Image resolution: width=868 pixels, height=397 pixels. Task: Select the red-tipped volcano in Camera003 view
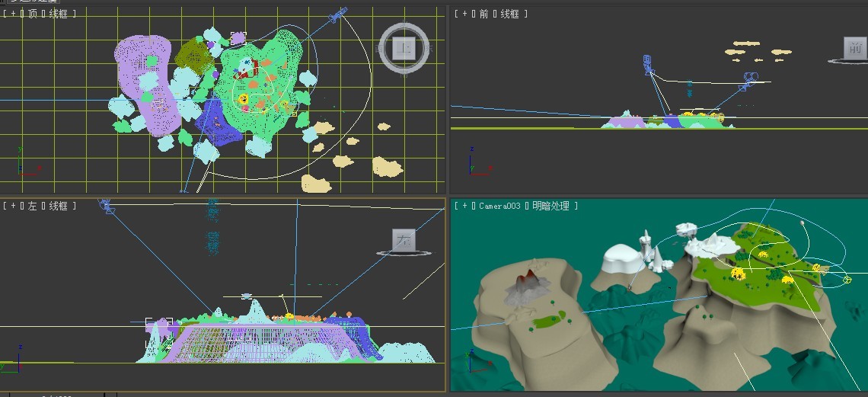pyautogui.click(x=527, y=287)
